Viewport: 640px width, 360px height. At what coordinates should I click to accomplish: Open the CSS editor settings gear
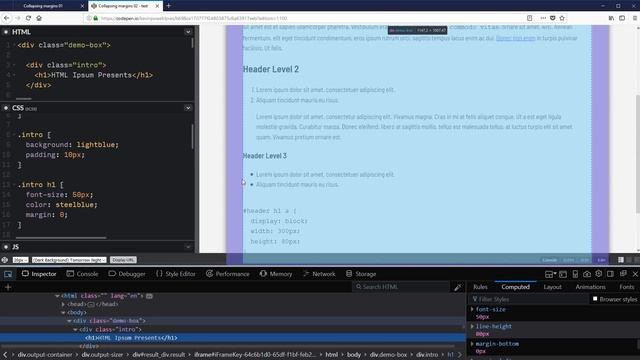(6, 108)
